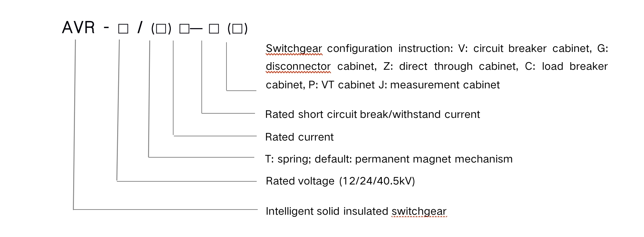Click underlined switchgear in the bottom line
Screen dimensions: 644x237
419,211
